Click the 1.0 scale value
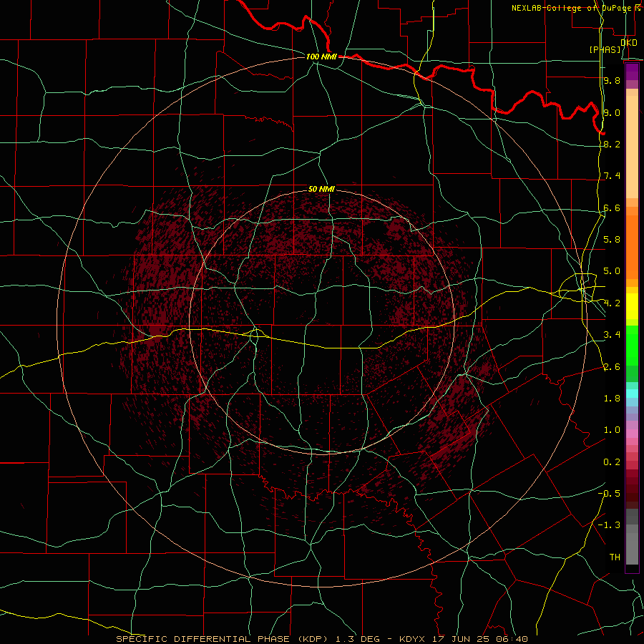The image size is (644, 644). click(612, 430)
